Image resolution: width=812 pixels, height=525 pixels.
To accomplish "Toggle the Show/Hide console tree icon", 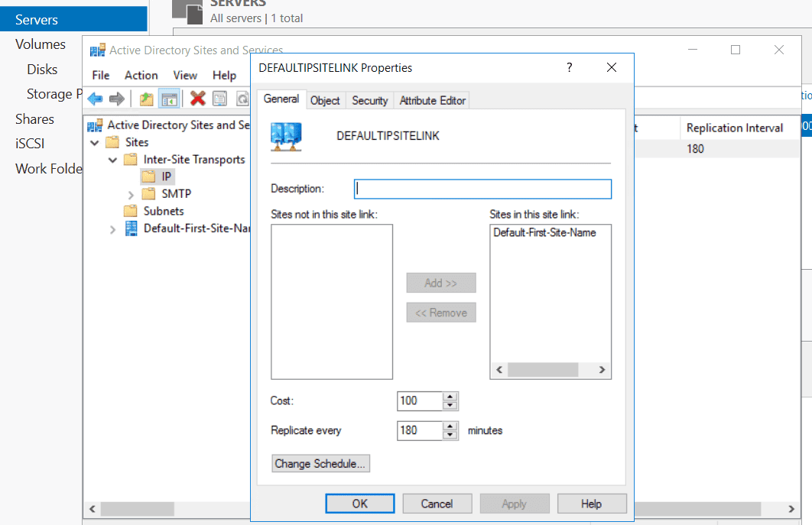I will pos(169,99).
